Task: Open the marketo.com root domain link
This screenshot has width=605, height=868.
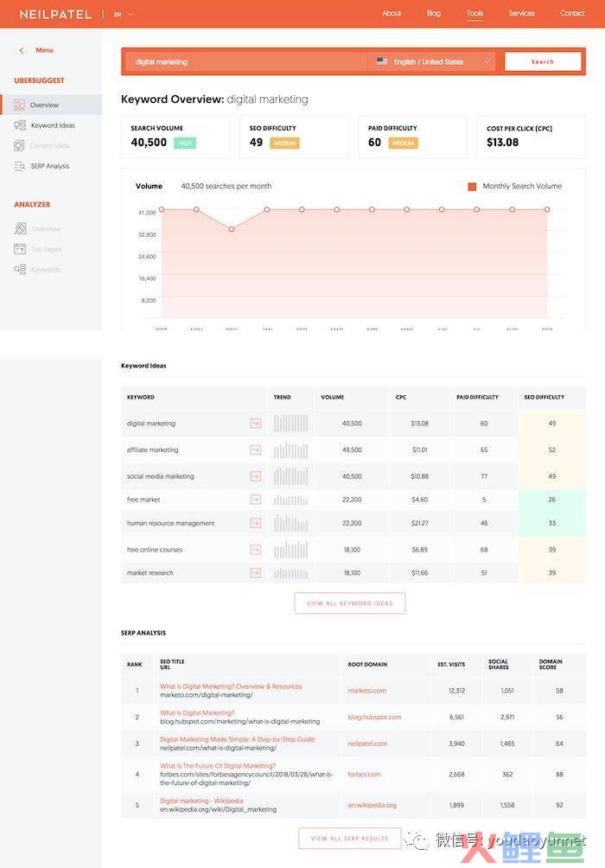Action: tap(367, 691)
